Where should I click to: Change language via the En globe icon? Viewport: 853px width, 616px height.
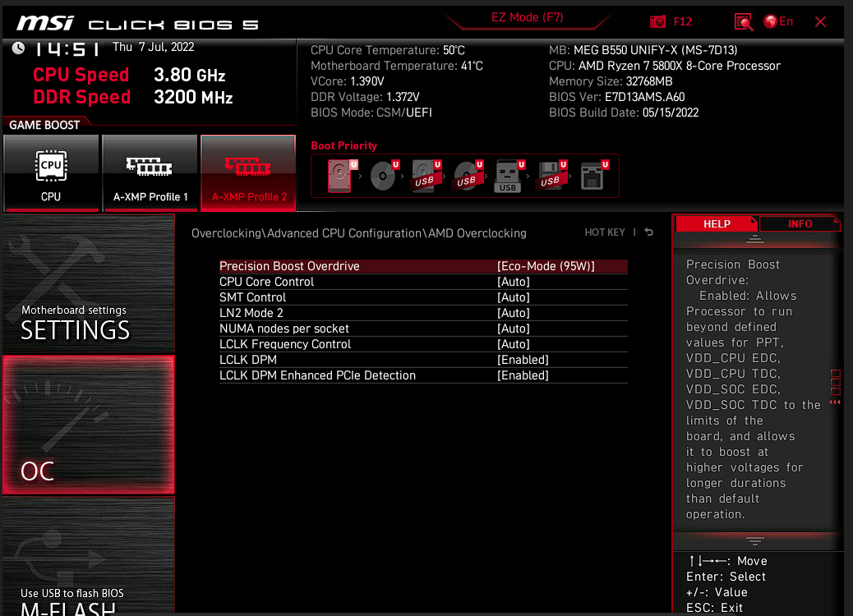pyautogui.click(x=778, y=21)
